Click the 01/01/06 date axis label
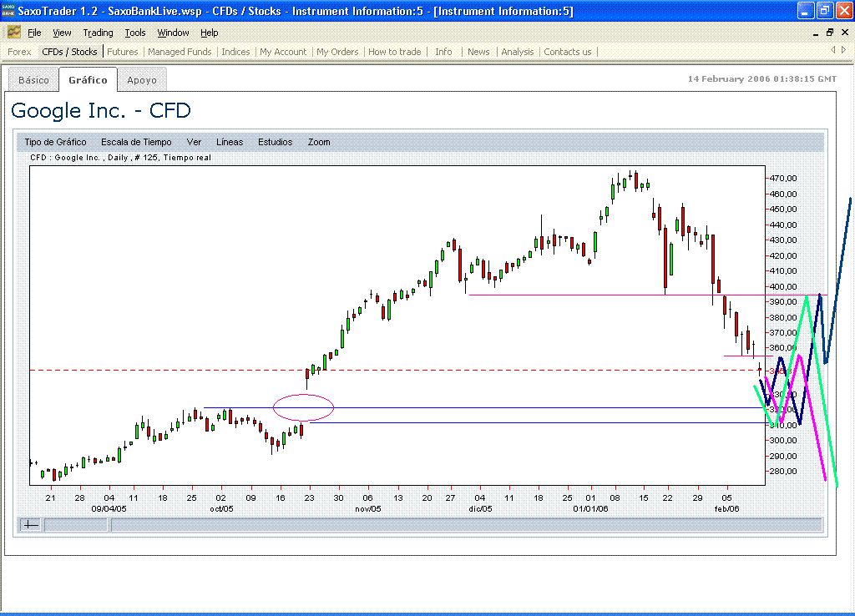The height and width of the screenshot is (616, 855). 590,508
